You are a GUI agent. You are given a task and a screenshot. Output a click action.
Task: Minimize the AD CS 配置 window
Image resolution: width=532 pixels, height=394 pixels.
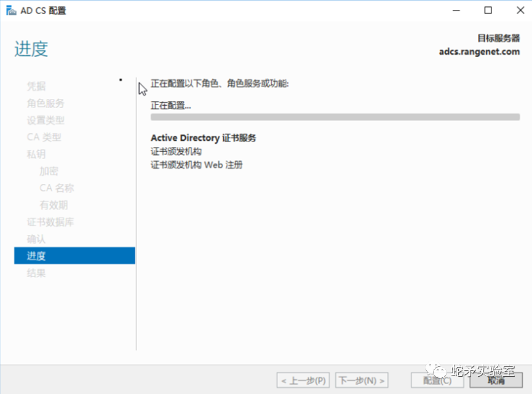point(456,10)
